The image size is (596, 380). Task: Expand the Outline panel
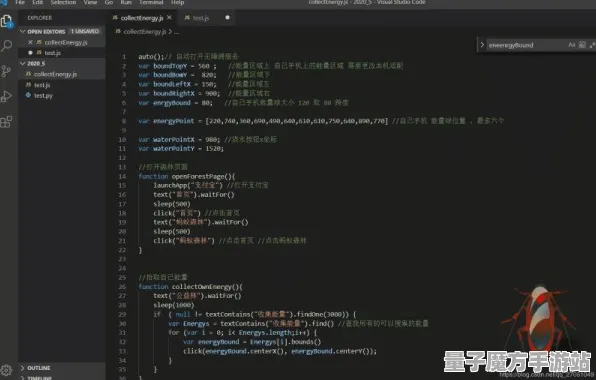23,368
